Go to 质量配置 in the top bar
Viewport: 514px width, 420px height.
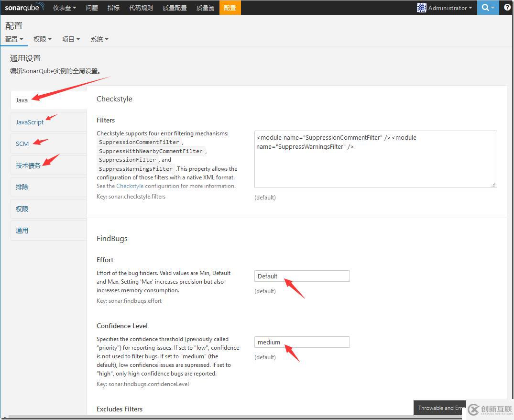(175, 8)
